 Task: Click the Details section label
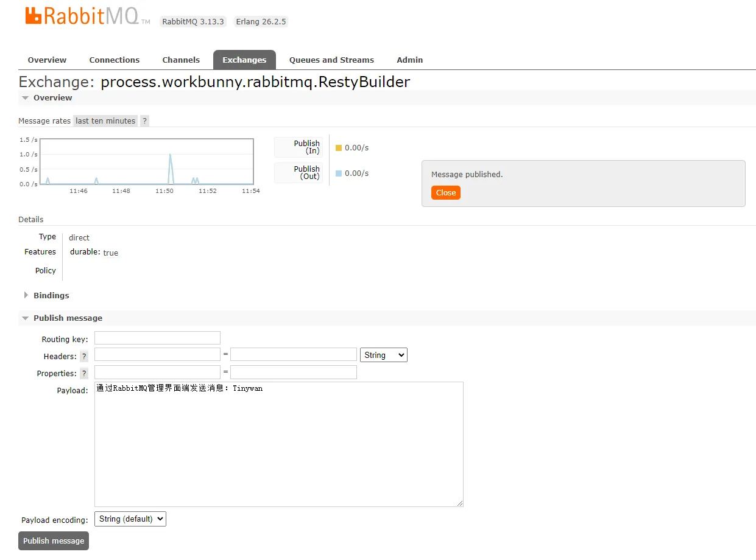point(31,219)
